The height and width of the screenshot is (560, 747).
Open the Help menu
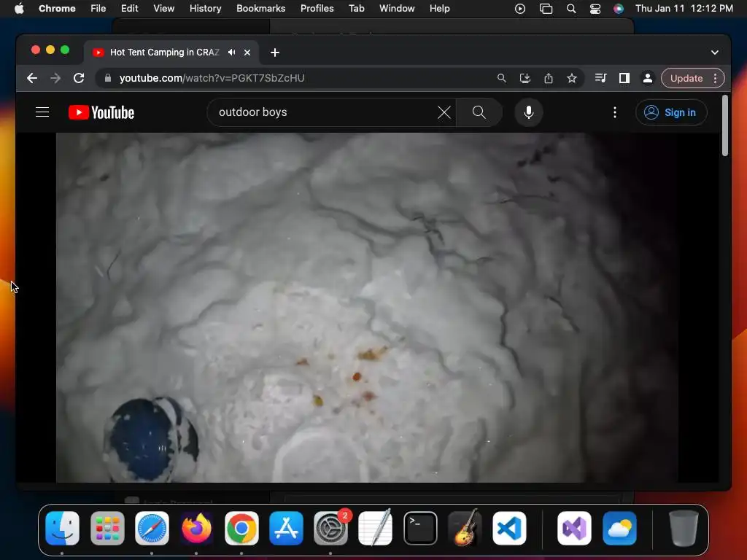click(x=439, y=9)
